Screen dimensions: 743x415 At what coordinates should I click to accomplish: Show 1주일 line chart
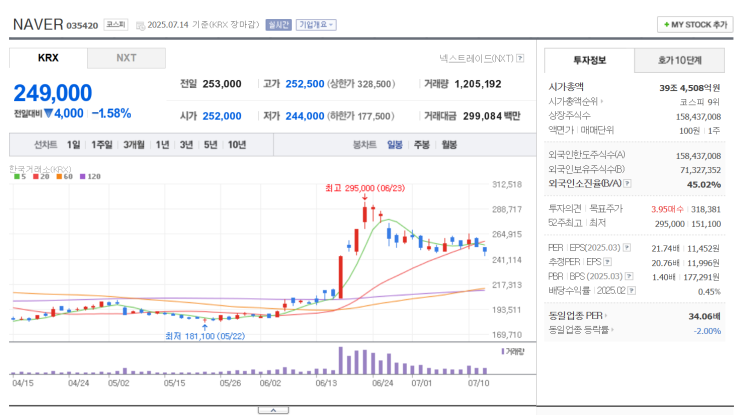tap(102, 144)
